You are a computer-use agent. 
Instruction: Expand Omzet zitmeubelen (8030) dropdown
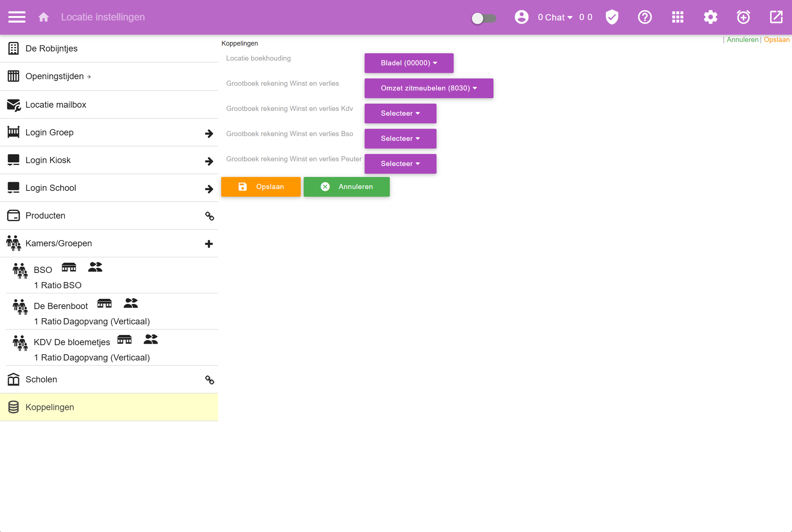click(x=428, y=88)
